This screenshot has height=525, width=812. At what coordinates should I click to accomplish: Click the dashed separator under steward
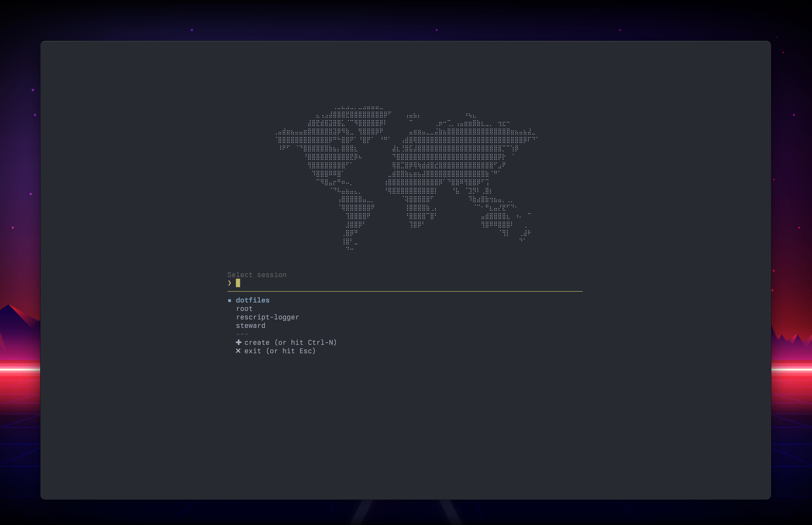[242, 334]
